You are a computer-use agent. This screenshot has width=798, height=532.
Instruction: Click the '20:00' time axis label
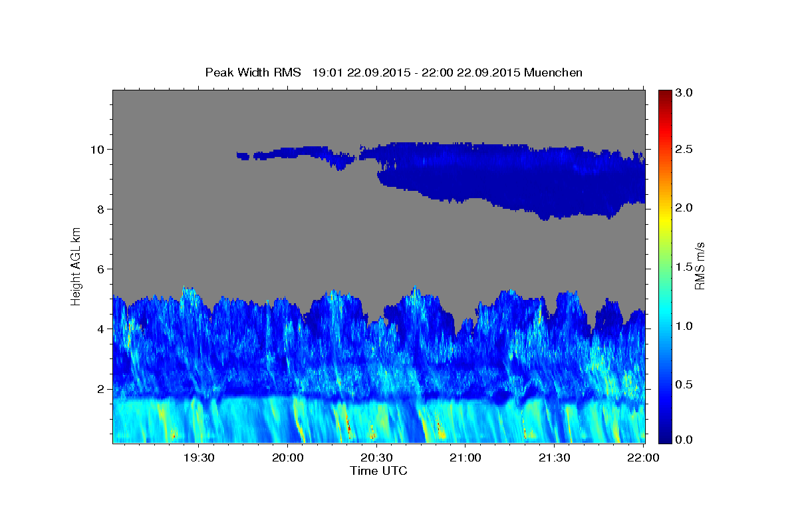[x=288, y=458]
